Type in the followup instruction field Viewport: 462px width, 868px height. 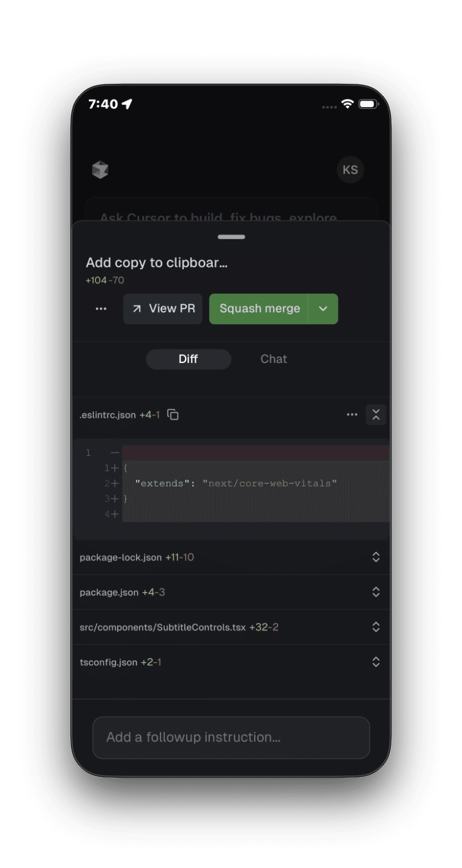tap(231, 737)
